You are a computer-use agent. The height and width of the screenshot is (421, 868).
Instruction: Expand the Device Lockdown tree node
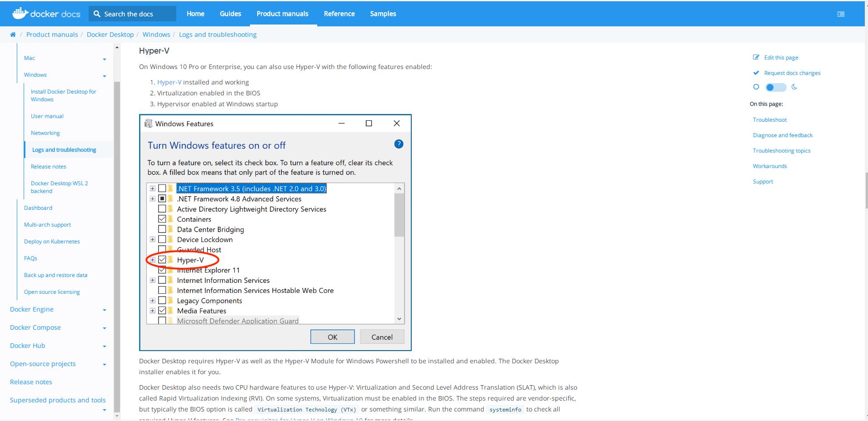pyautogui.click(x=153, y=239)
